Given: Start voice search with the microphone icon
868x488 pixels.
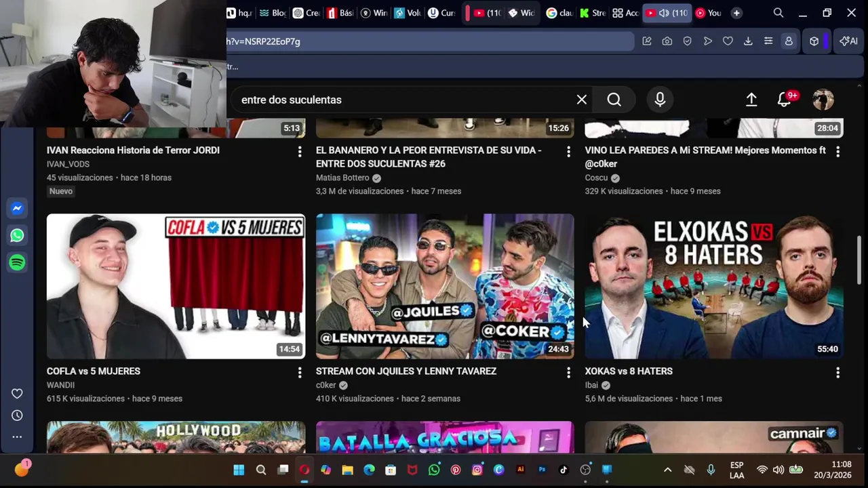Looking at the screenshot, I should 660,100.
